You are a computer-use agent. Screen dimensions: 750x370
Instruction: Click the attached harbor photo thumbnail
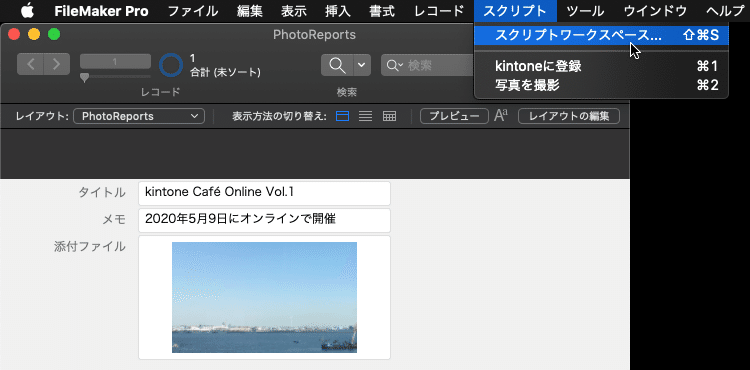click(x=264, y=297)
